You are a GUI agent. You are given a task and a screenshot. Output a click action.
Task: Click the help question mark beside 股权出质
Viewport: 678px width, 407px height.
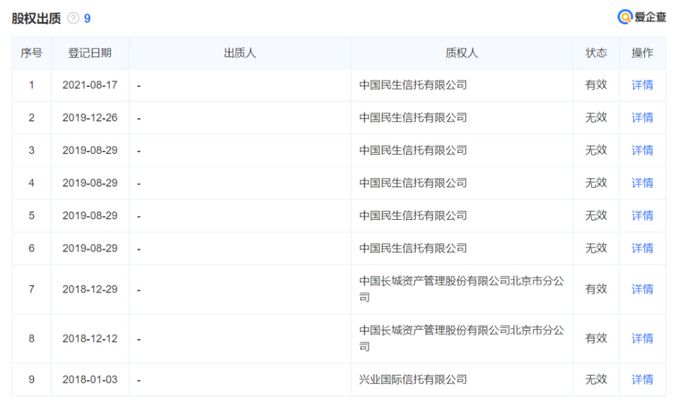[73, 19]
